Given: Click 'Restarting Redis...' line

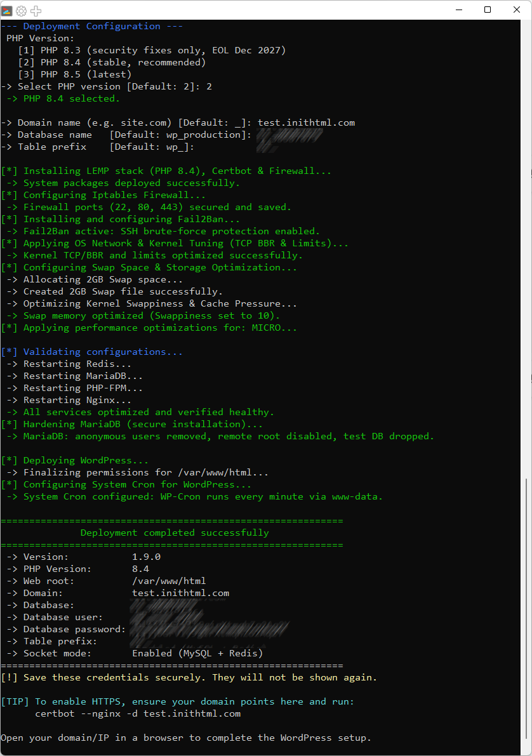Looking at the screenshot, I should coord(69,364).
